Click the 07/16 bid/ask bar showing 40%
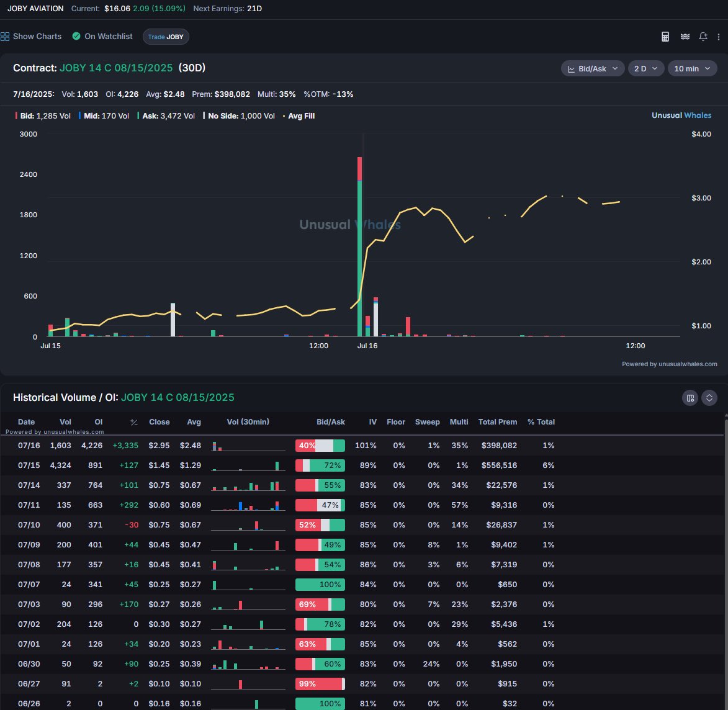Screen dimensions: 728x710 [x=320, y=446]
